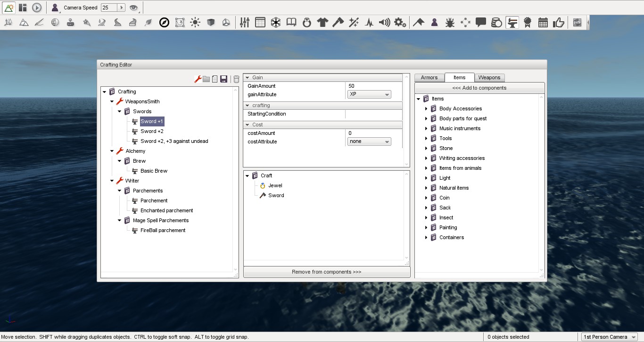644x342 pixels.
Task: Click inside the Camera Speed value field
Action: coord(109,7)
